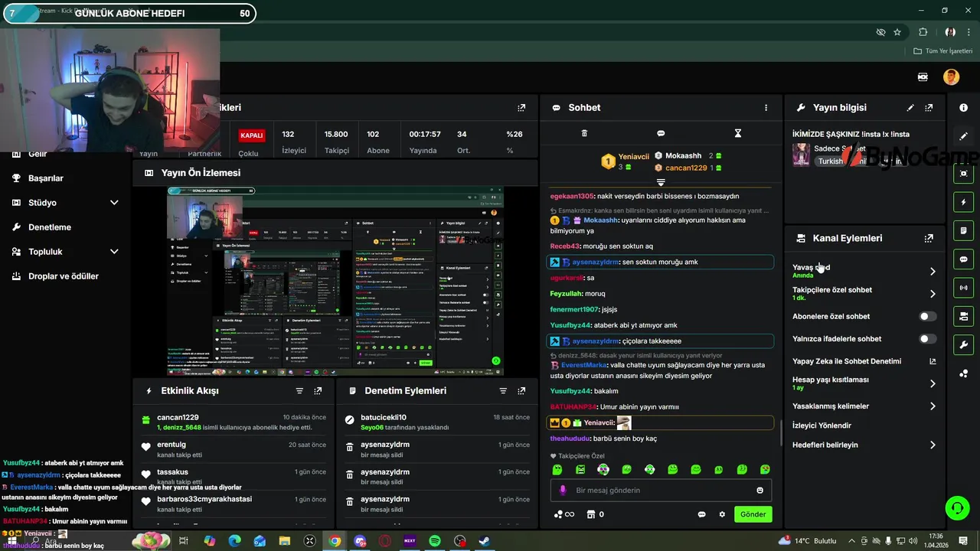Open Droplar ve ödüller in sidebar
The image size is (980, 551).
tap(64, 276)
